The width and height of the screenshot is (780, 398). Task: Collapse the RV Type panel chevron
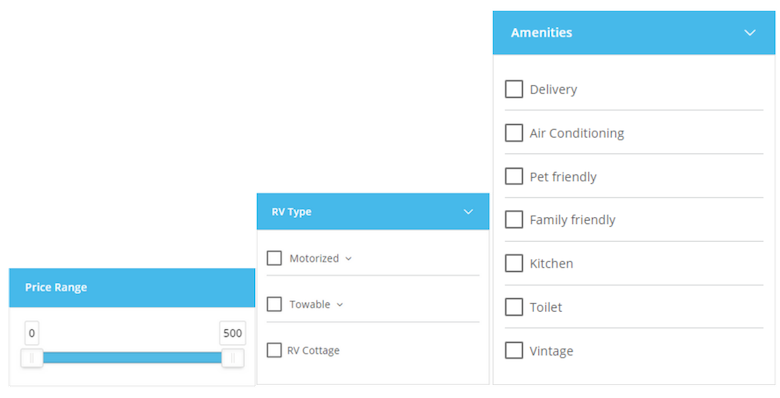[468, 212]
